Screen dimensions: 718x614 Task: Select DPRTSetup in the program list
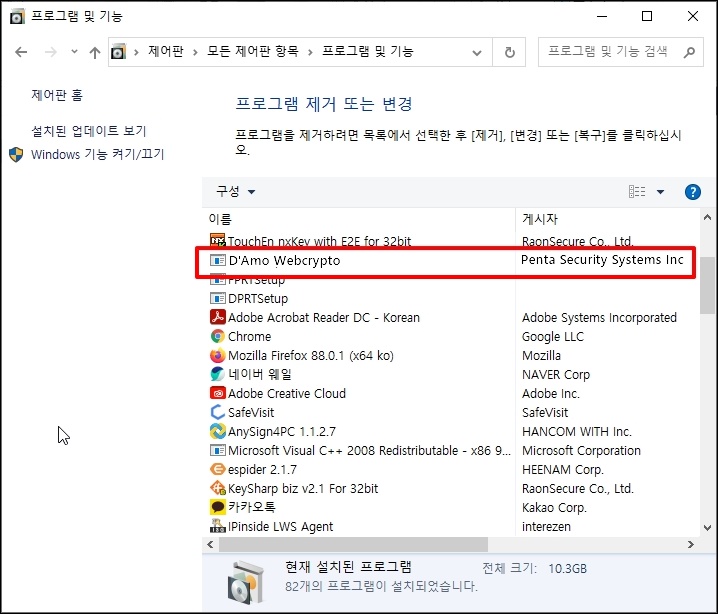[x=258, y=299]
